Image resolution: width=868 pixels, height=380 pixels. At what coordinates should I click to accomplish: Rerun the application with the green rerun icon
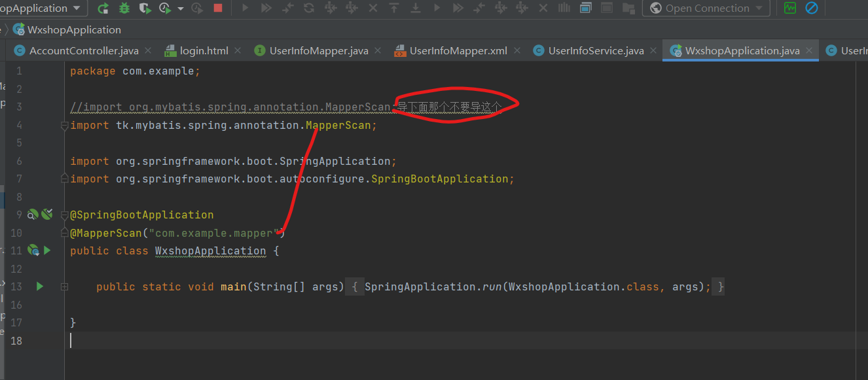click(x=103, y=9)
